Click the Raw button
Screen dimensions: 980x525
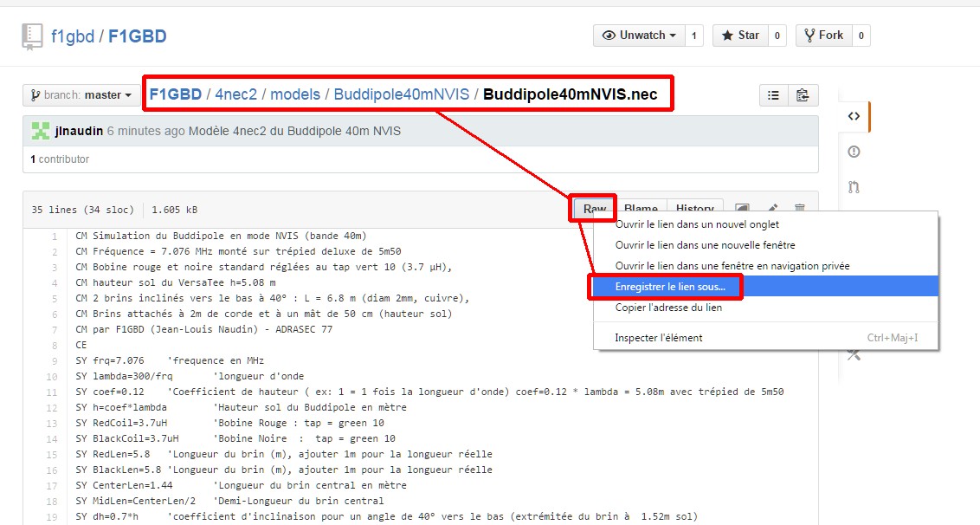click(x=595, y=209)
